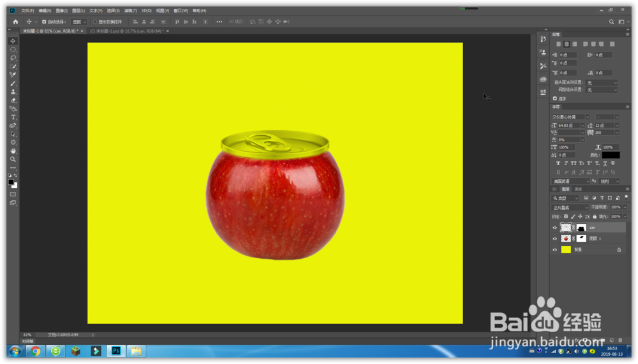Image resolution: width=638 pixels, height=364 pixels.
Task: Open the search icon at top right
Action: [611, 22]
